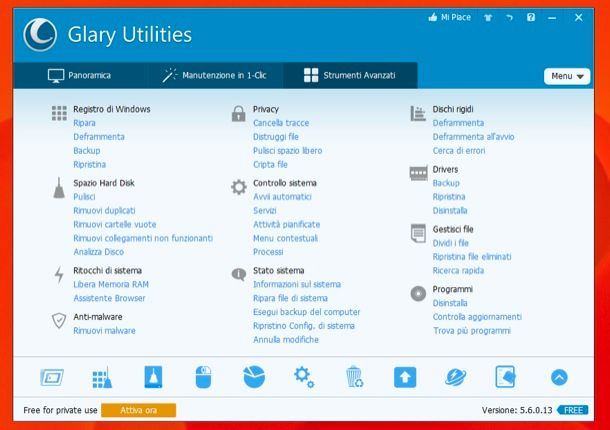Click the Mi Piace thumbs-up icon
The image size is (610, 430).
[x=433, y=17]
